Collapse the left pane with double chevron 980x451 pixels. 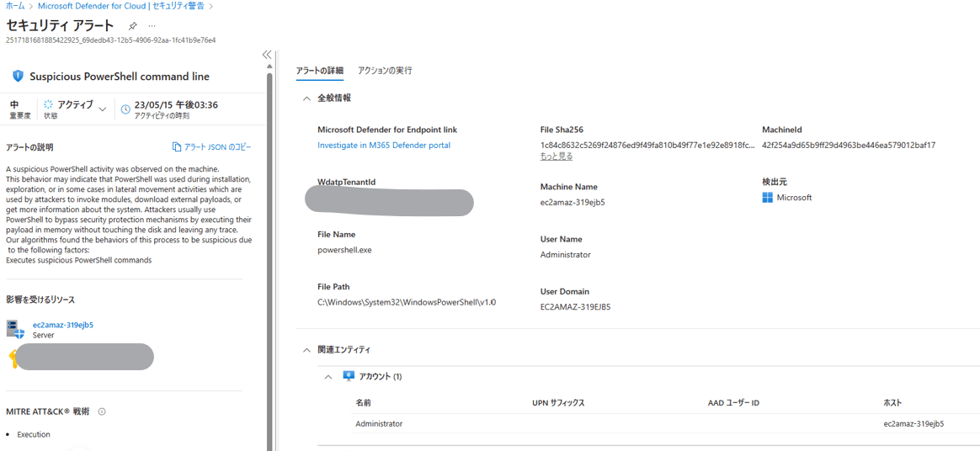[x=267, y=55]
